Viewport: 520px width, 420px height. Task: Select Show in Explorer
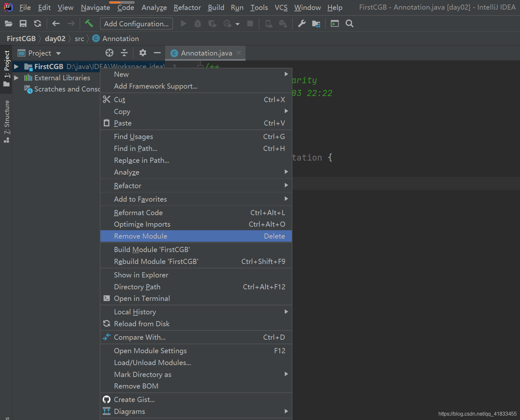coord(196,275)
